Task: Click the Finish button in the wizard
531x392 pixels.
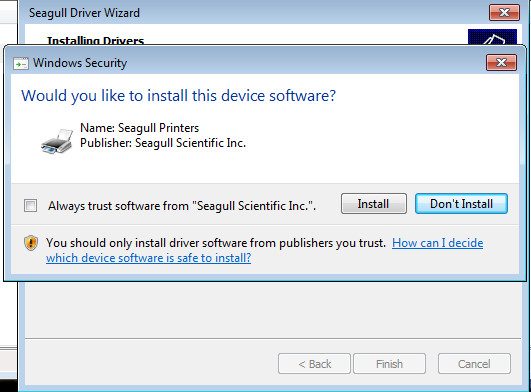Action: tap(389, 364)
